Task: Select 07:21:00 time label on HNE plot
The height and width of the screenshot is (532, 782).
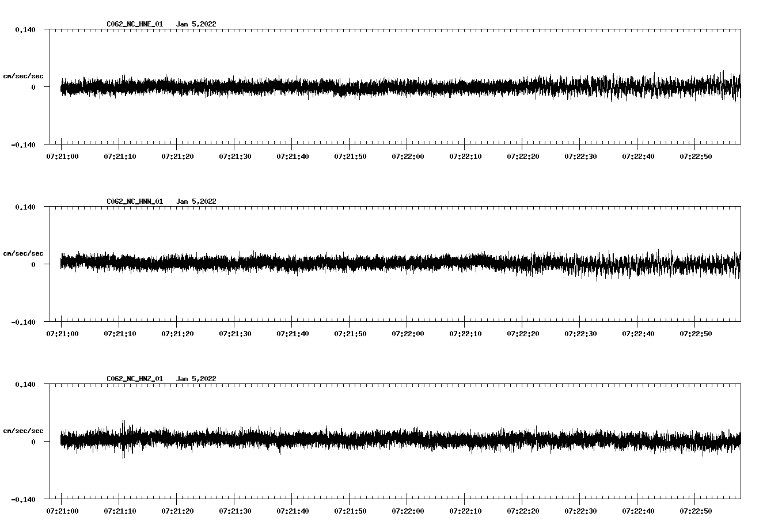Action: pos(62,156)
